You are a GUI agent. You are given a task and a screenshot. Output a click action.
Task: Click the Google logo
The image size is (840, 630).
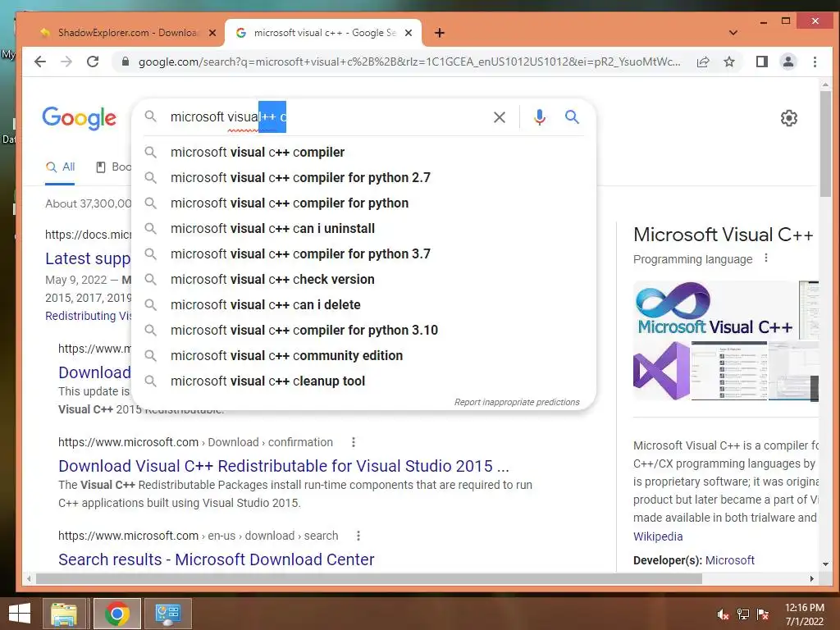[80, 118]
